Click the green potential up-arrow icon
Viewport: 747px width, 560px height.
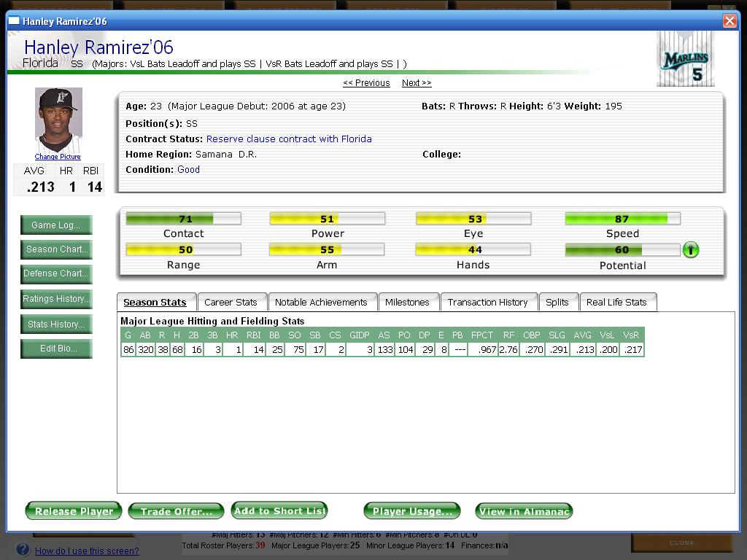pyautogui.click(x=690, y=249)
